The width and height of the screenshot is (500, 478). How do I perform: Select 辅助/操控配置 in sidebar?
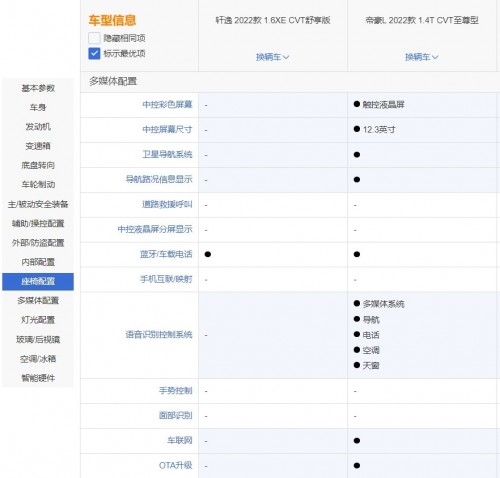coord(38,223)
